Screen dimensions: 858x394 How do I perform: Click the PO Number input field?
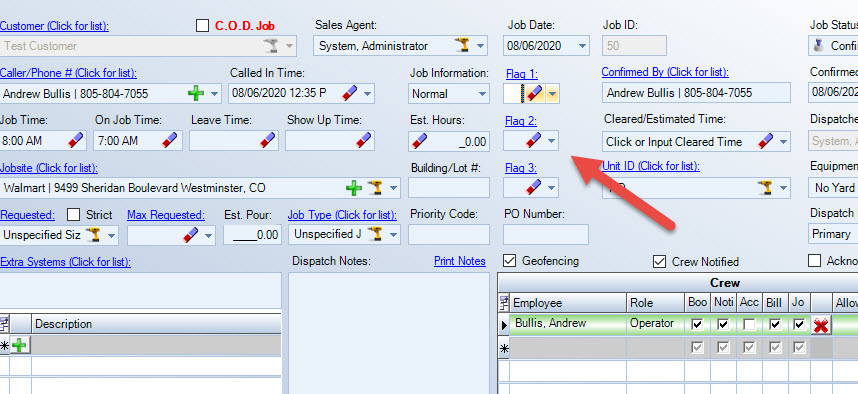point(546,234)
